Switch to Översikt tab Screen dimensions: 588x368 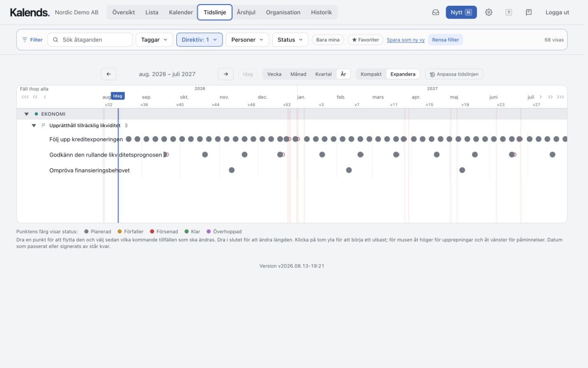(x=123, y=12)
